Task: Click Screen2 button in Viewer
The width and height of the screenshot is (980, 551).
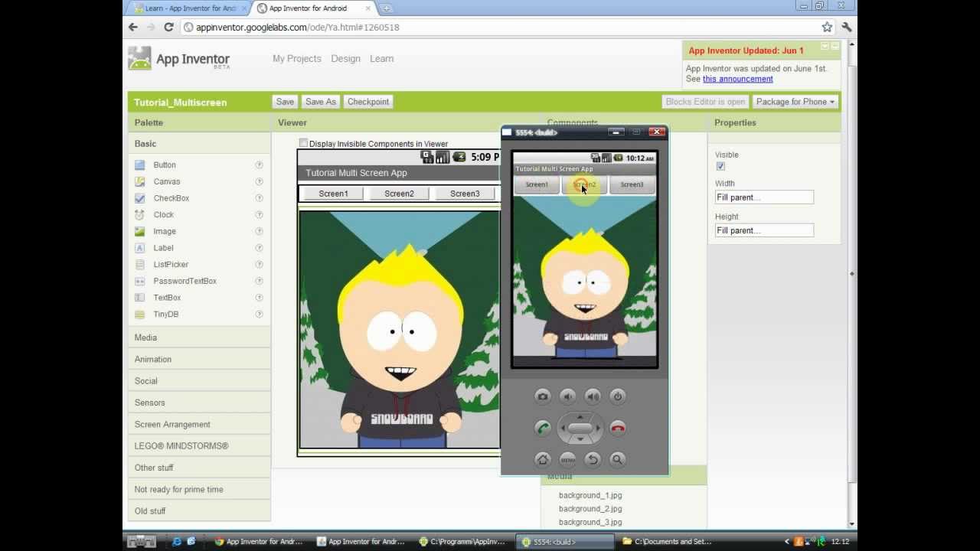Action: click(399, 194)
